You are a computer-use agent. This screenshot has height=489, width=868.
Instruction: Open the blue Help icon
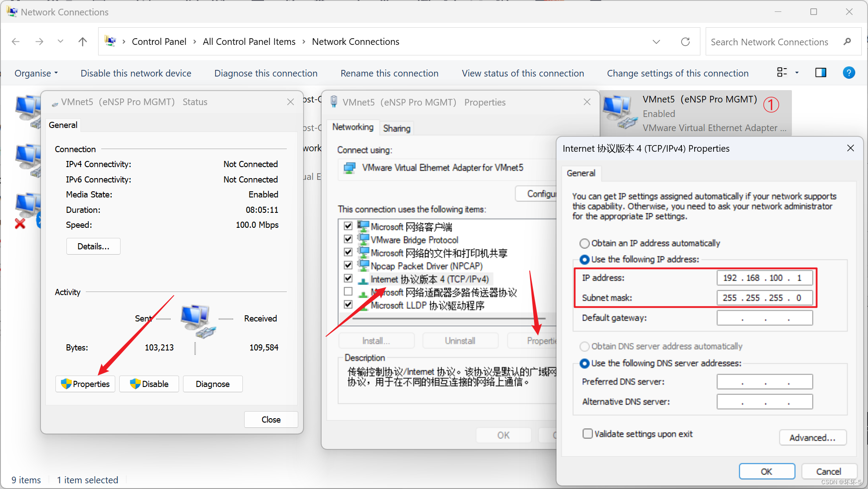pyautogui.click(x=849, y=73)
